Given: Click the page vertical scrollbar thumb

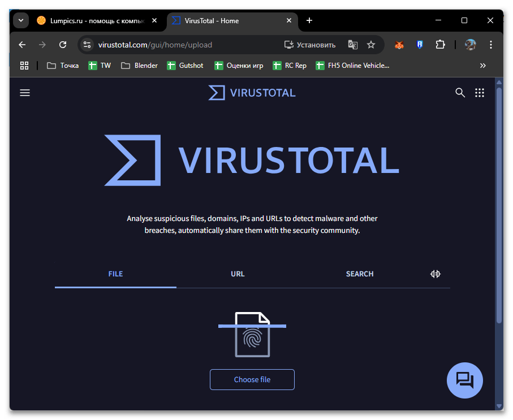Looking at the screenshot, I should (x=499, y=205).
